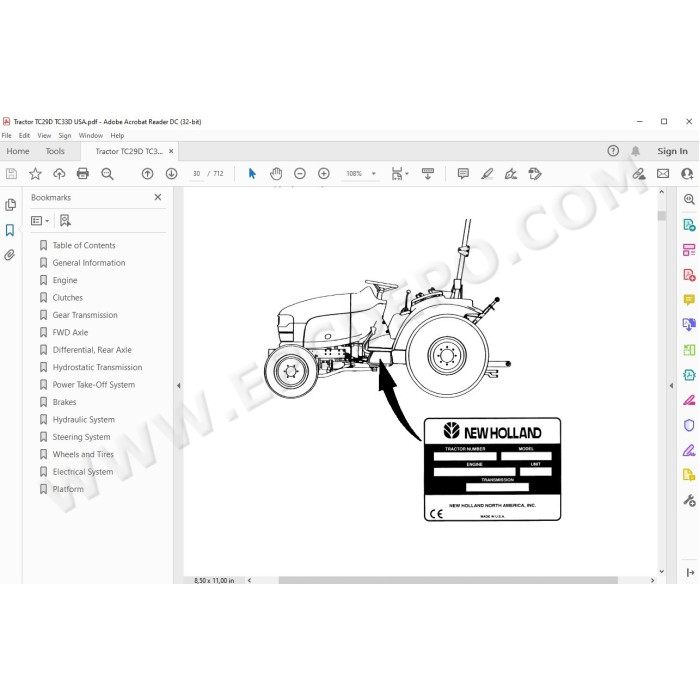
Task: Click the horizontal scrollbar thumb
Action: (448, 580)
